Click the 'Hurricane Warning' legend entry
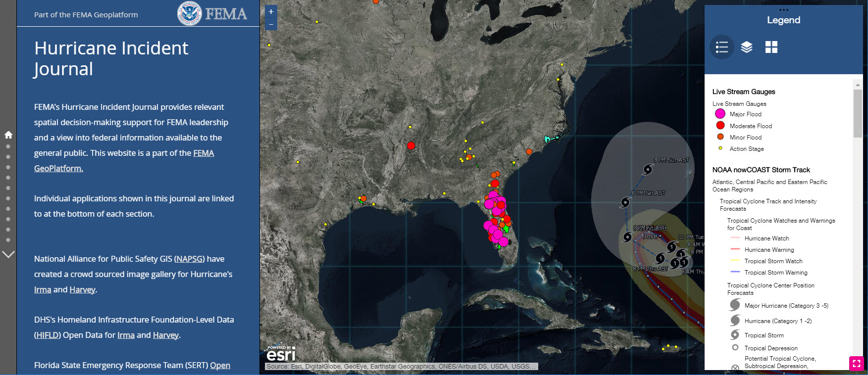 [769, 250]
